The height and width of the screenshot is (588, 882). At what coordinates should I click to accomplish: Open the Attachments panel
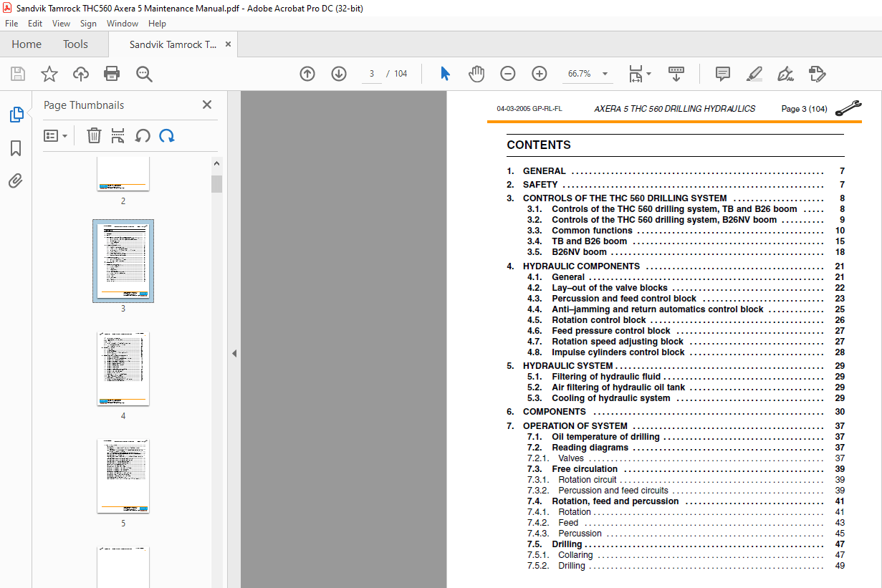(x=15, y=180)
